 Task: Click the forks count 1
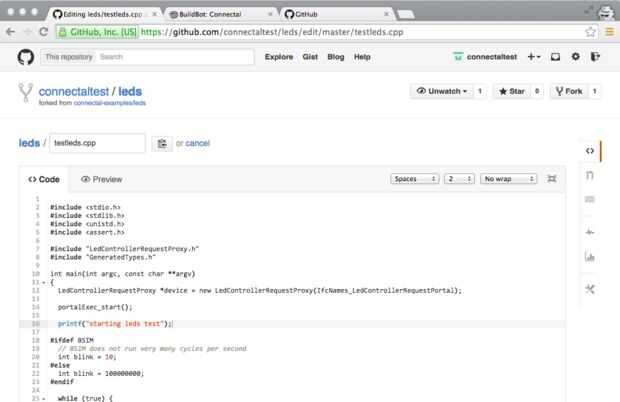click(x=594, y=91)
